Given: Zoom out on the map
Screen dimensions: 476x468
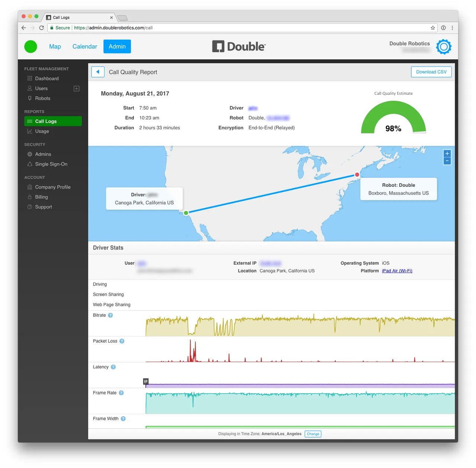Looking at the screenshot, I should coord(447,161).
